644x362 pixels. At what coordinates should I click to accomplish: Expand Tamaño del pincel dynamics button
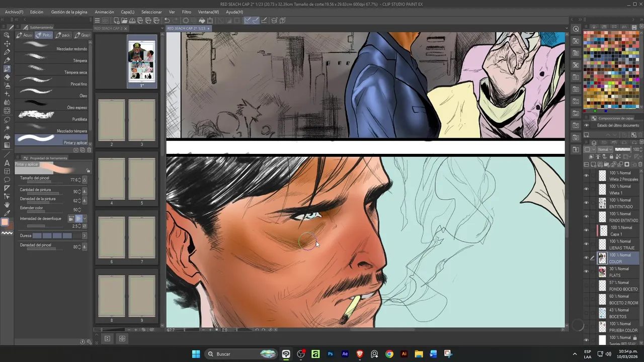tap(84, 179)
